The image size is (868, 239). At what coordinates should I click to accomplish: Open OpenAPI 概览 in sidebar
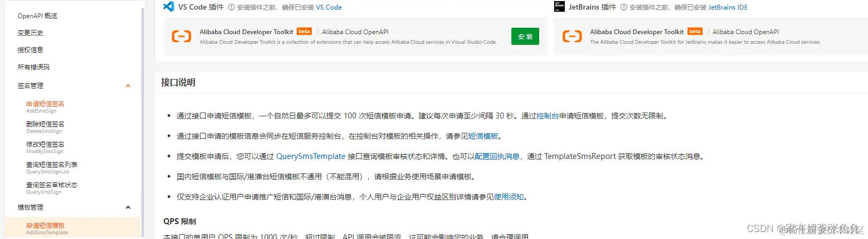point(37,16)
